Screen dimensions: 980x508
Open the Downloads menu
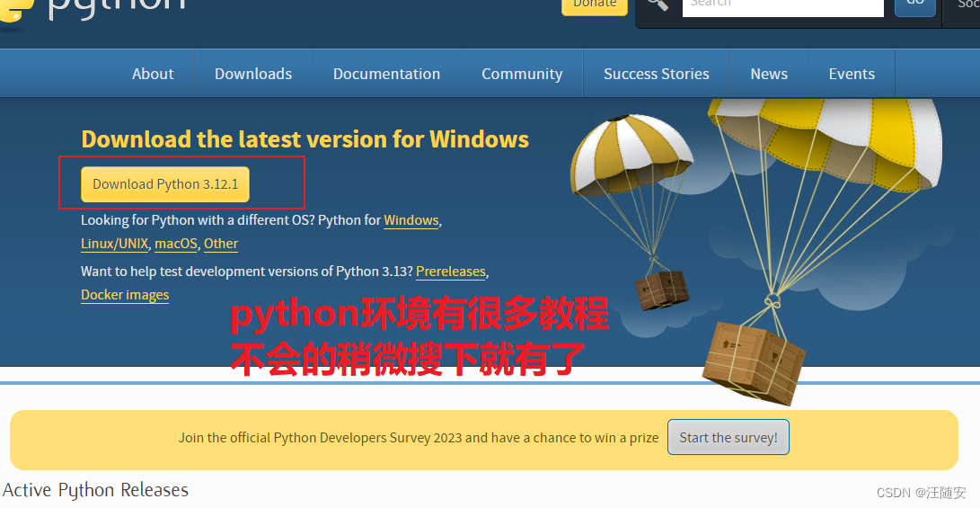[253, 74]
